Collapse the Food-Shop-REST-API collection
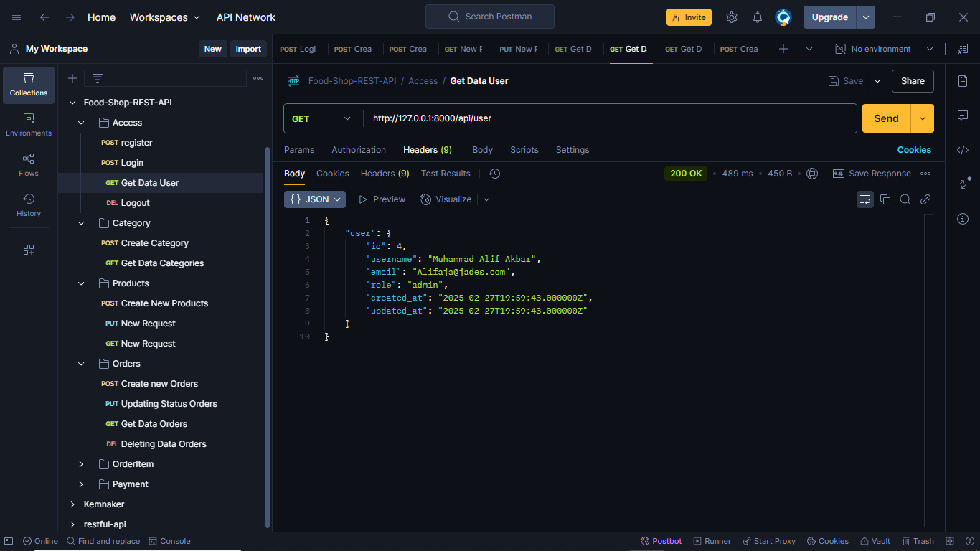Image resolution: width=980 pixels, height=551 pixels. (x=72, y=103)
